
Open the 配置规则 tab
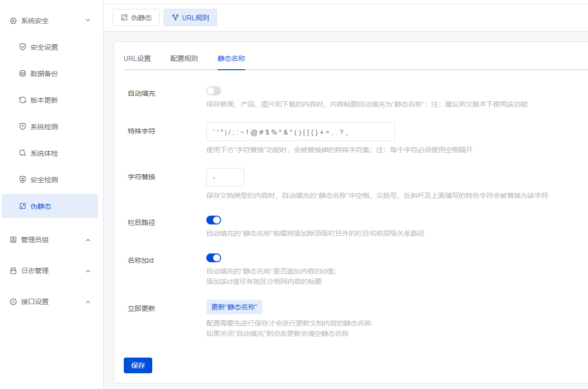coord(184,58)
